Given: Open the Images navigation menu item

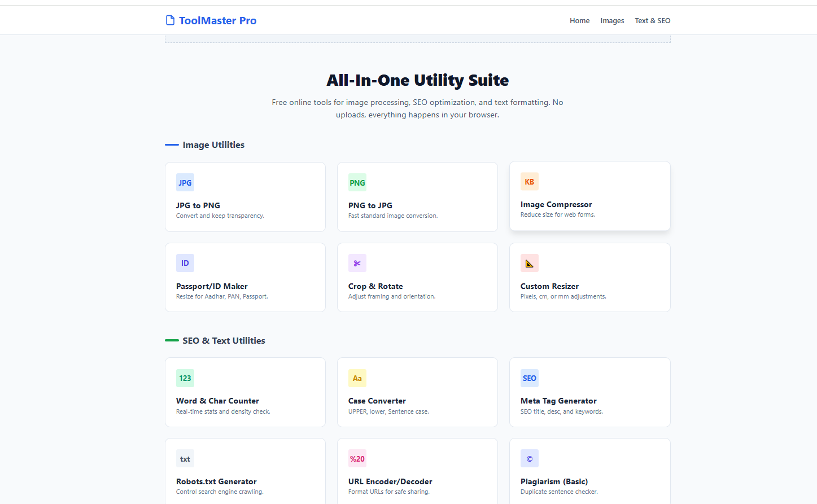Looking at the screenshot, I should click(x=612, y=21).
